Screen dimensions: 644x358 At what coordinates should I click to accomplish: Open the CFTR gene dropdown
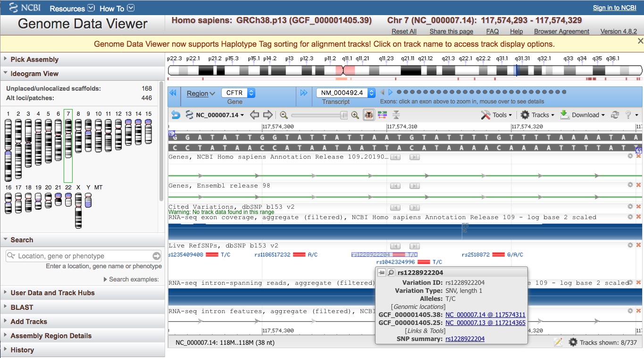238,93
